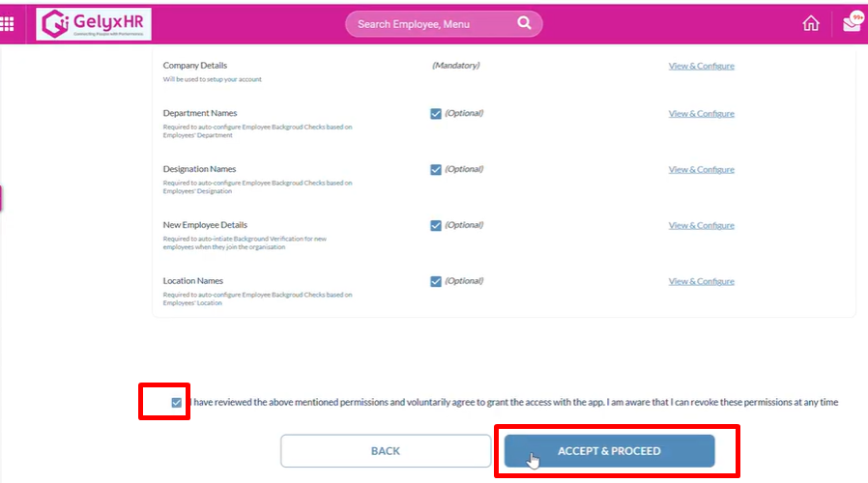Expand the pink side panel tab
Screen dimensions: 868x483
(1, 198)
